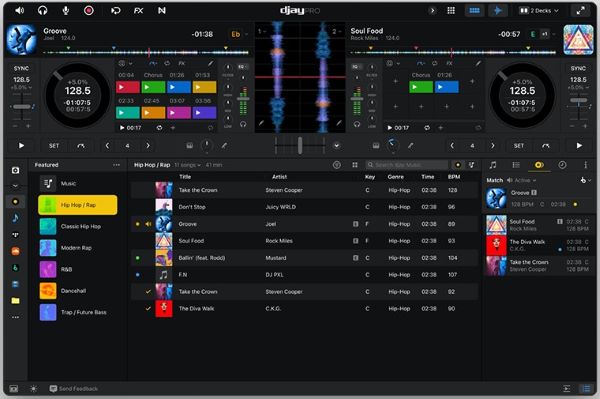Trigger the teal cue pad at 02:33

[x=128, y=113]
